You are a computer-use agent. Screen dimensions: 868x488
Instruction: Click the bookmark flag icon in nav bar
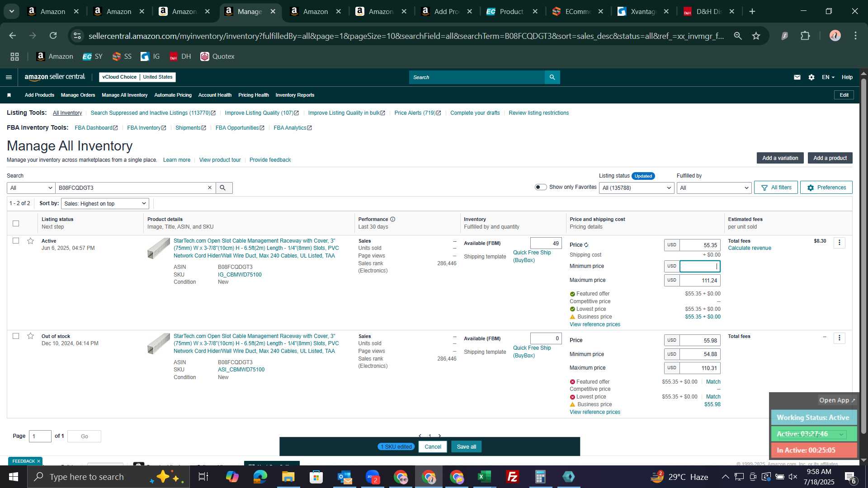[x=9, y=95]
